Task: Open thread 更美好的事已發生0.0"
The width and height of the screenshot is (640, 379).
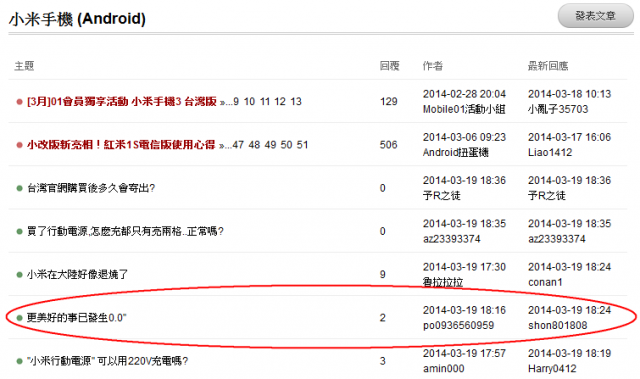Action: [x=77, y=318]
